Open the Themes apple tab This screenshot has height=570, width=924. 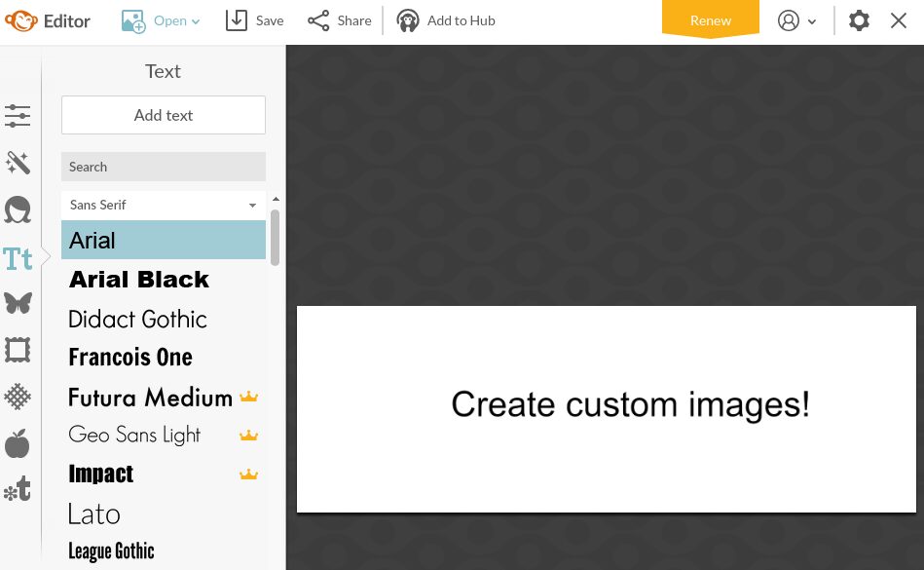pos(18,443)
